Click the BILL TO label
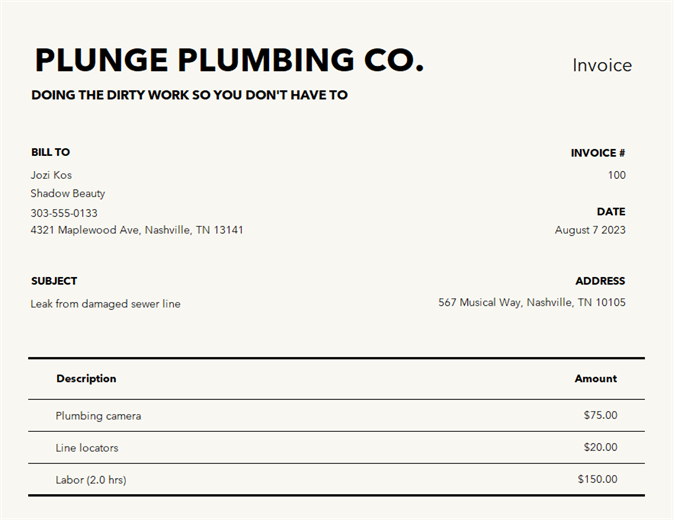The height and width of the screenshot is (520, 675). pyautogui.click(x=50, y=152)
